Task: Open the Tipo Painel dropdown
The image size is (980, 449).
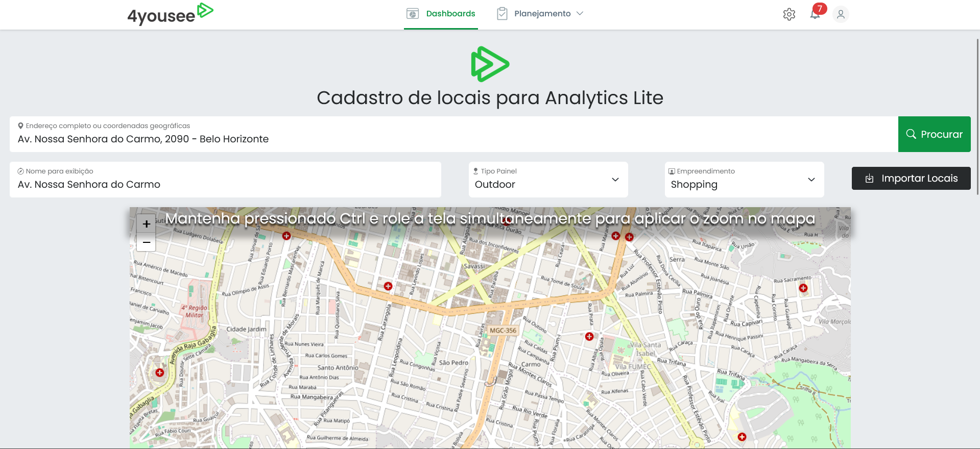Action: tap(548, 180)
